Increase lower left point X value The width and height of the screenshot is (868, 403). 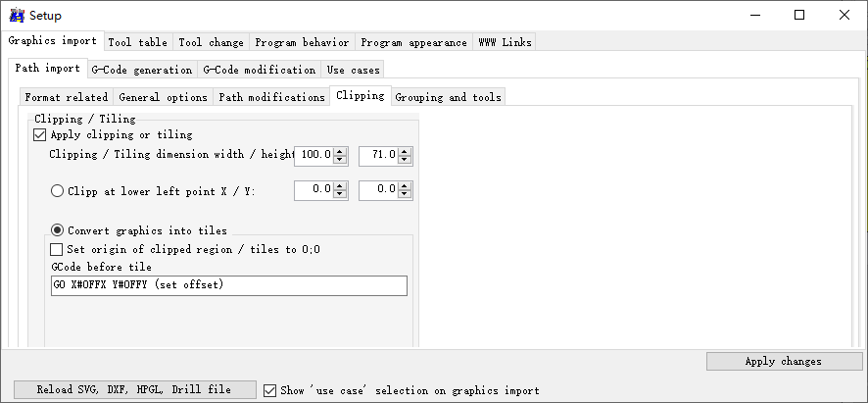(340, 186)
